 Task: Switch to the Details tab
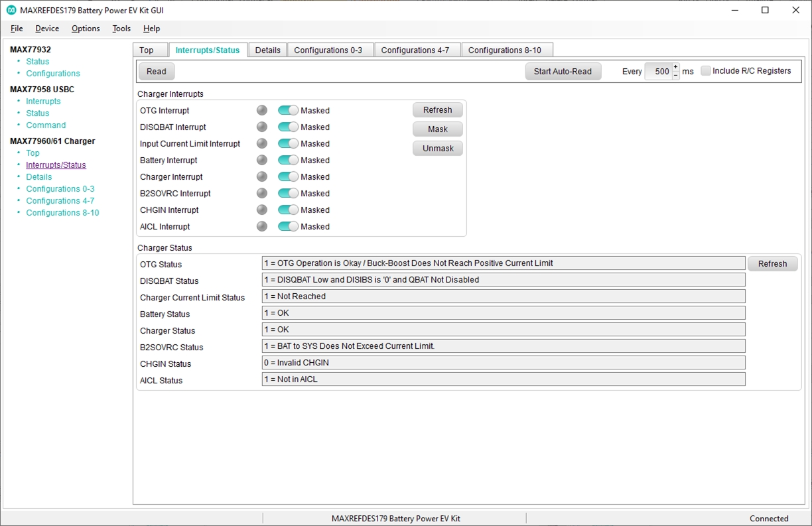tap(267, 50)
